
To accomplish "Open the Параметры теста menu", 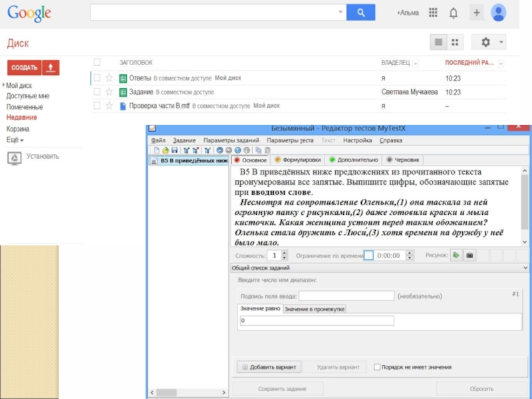I will [x=290, y=140].
